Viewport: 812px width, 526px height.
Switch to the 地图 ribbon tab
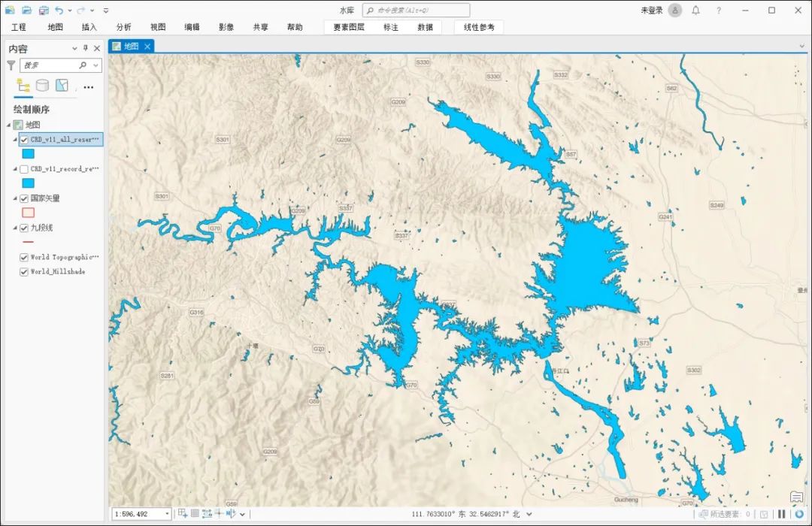click(x=55, y=27)
